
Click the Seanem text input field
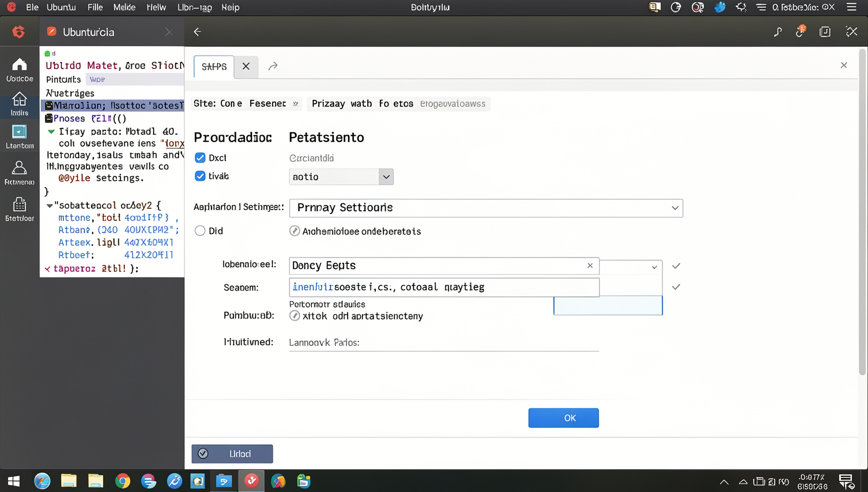tap(444, 287)
